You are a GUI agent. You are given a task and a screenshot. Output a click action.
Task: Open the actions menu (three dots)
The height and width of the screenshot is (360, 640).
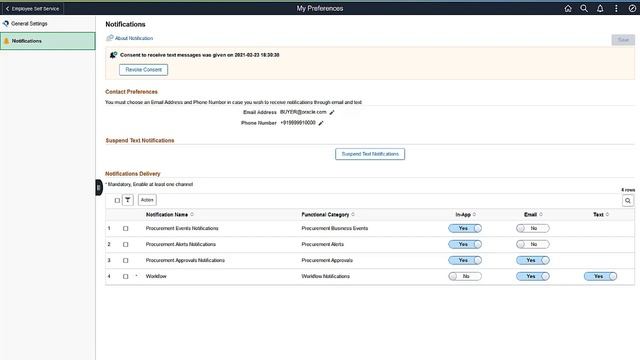tap(616, 8)
